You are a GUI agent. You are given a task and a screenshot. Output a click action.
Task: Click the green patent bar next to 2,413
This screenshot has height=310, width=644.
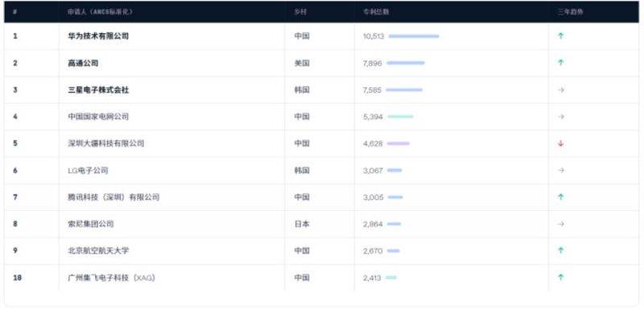point(391,278)
